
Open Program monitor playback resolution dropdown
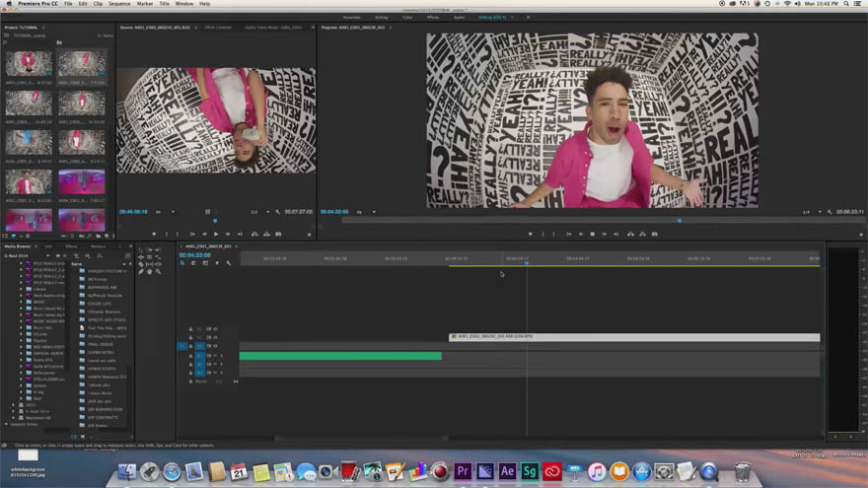coord(812,212)
